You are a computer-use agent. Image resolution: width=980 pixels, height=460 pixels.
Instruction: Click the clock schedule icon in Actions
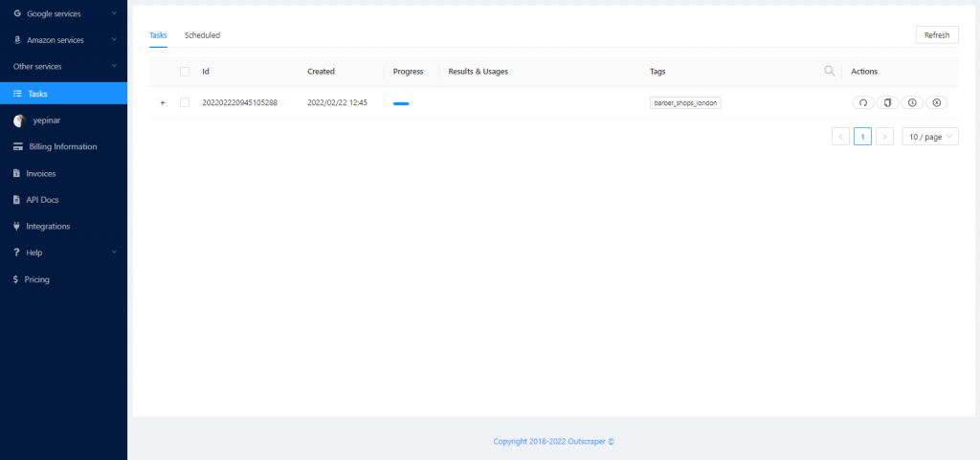(x=912, y=102)
